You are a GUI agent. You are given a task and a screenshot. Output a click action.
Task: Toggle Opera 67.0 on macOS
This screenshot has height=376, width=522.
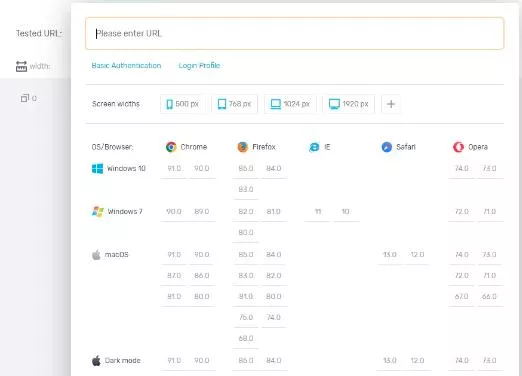(x=462, y=296)
